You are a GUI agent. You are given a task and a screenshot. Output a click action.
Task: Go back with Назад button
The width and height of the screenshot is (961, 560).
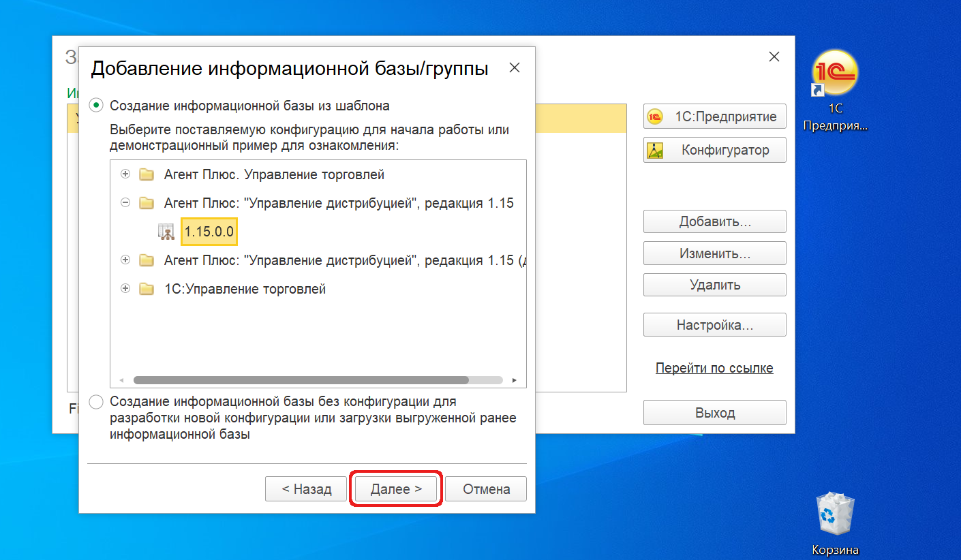tap(307, 489)
